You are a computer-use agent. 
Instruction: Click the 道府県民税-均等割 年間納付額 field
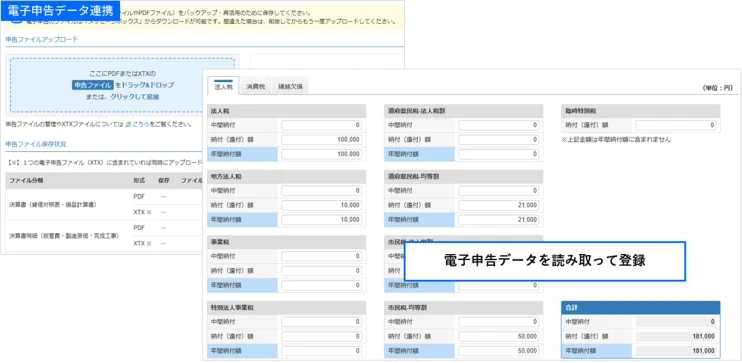coord(499,220)
